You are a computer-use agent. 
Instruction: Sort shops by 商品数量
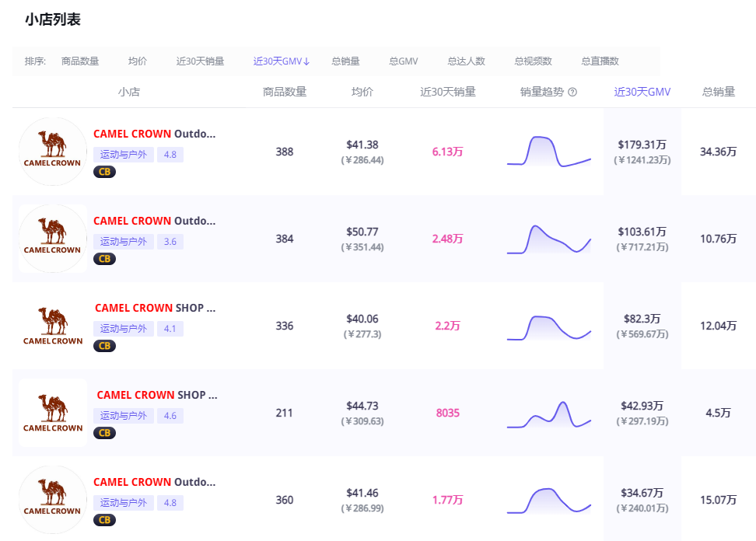(80, 61)
